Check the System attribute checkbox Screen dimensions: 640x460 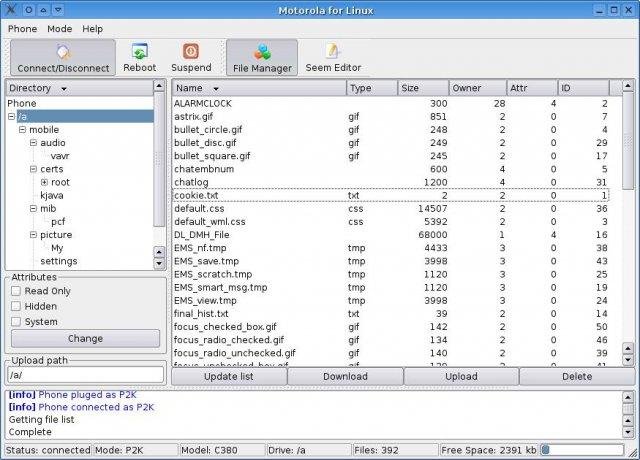(x=16, y=322)
